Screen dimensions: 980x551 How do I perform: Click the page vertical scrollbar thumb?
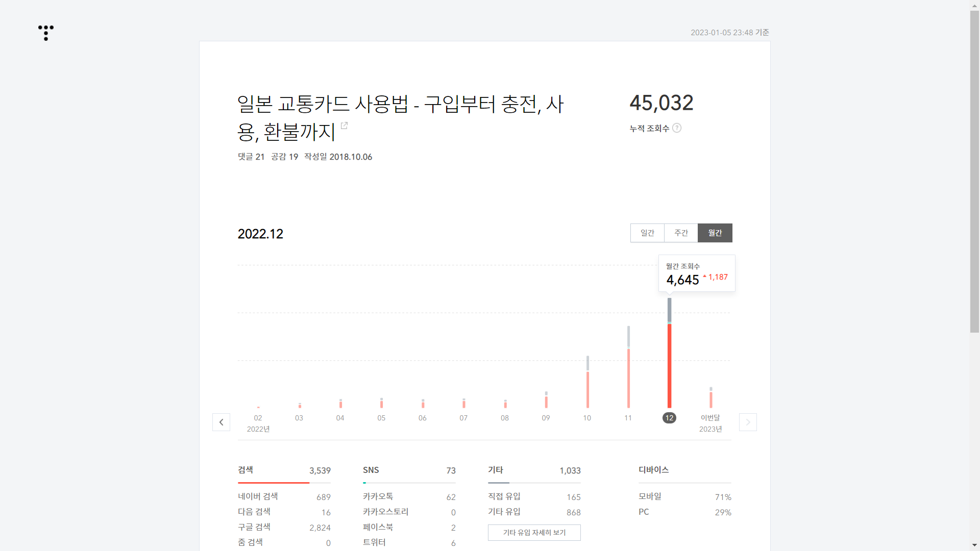(974, 171)
